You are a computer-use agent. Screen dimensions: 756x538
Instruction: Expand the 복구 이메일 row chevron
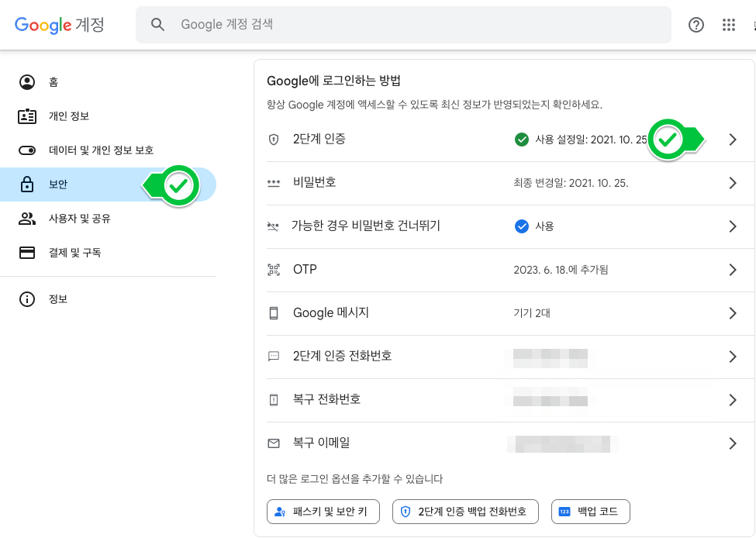733,443
